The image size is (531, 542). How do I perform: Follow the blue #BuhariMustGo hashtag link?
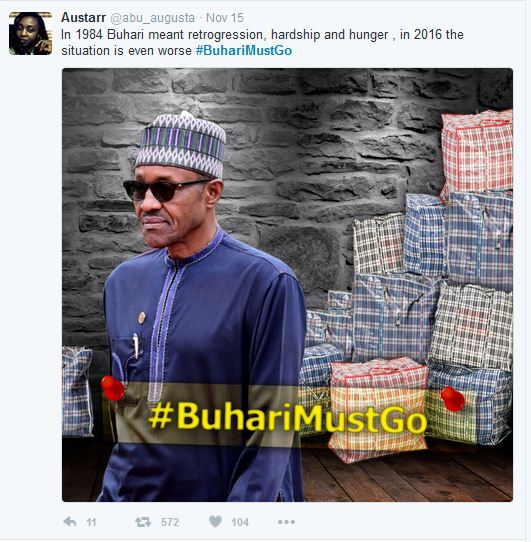[244, 50]
